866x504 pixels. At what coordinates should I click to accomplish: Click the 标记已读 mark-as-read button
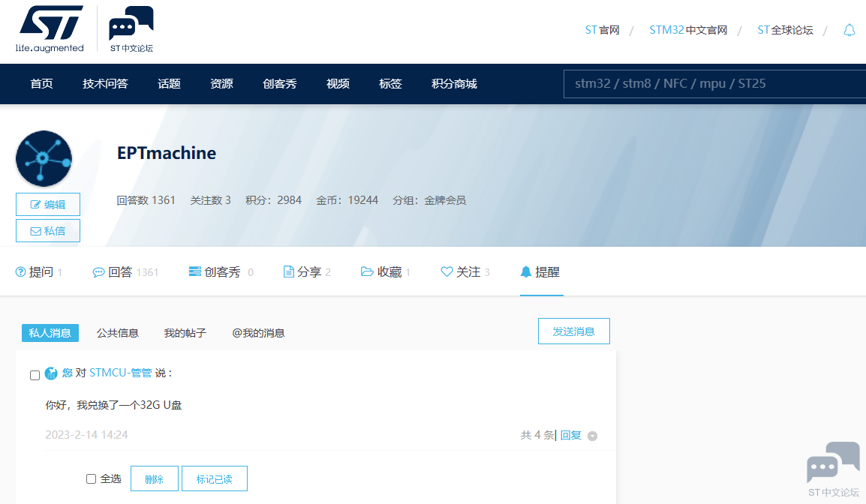pyautogui.click(x=215, y=478)
